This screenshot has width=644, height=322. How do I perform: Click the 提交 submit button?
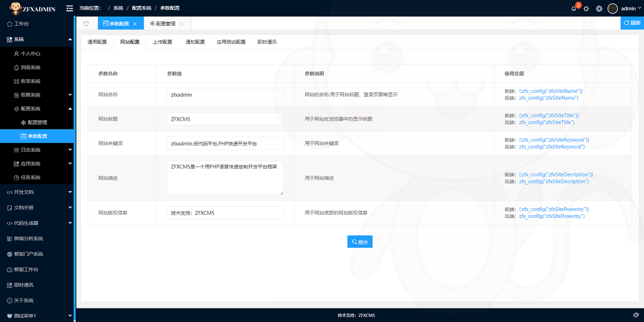pyautogui.click(x=360, y=242)
